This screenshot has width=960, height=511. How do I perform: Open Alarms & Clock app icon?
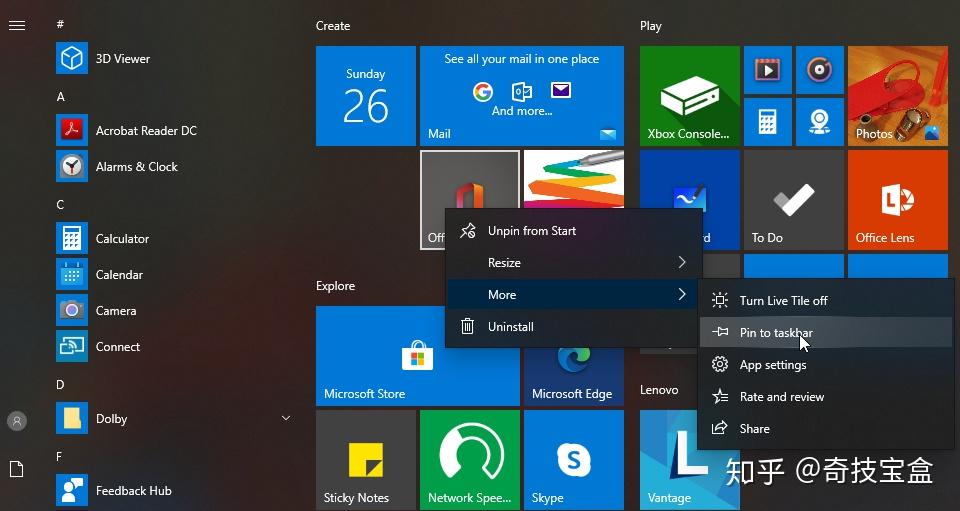coord(72,166)
